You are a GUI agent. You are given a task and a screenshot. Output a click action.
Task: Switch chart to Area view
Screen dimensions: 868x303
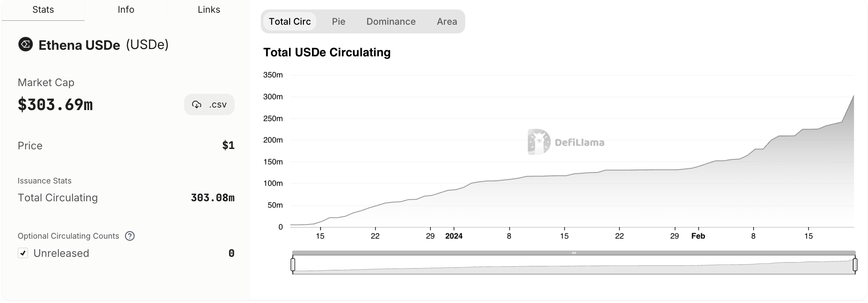point(447,21)
